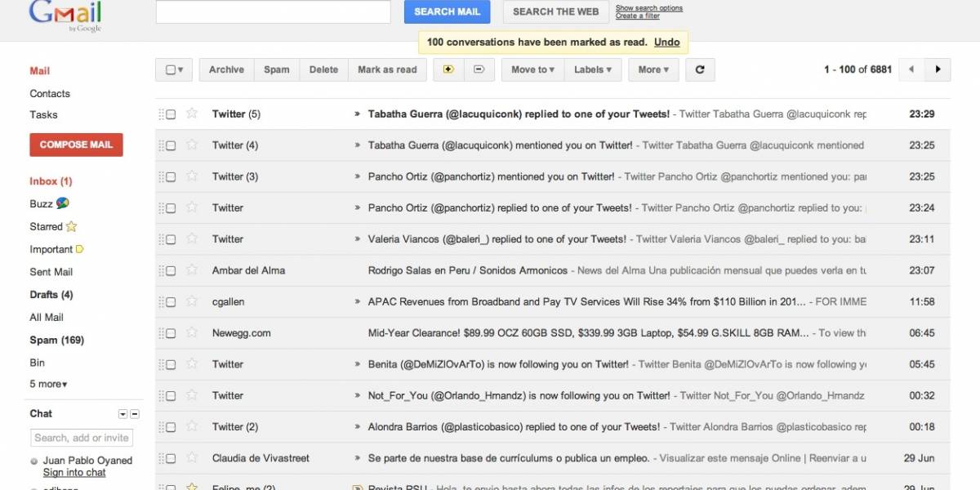Click the Compose Mail button
Image resolution: width=980 pixels, height=490 pixels.
click(76, 145)
